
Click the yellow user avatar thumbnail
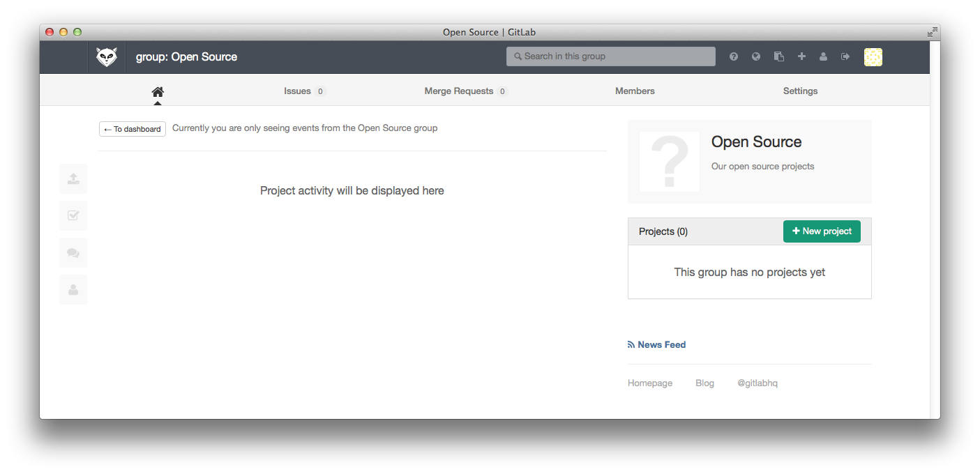point(873,57)
